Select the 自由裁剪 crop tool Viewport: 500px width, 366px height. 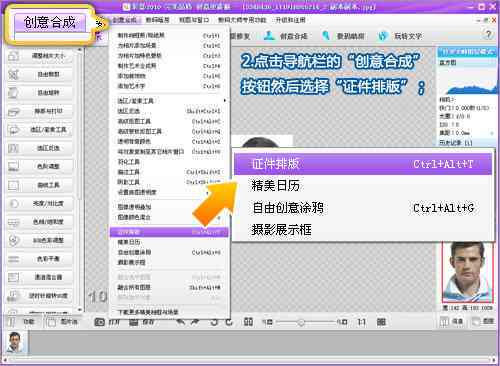(39, 74)
